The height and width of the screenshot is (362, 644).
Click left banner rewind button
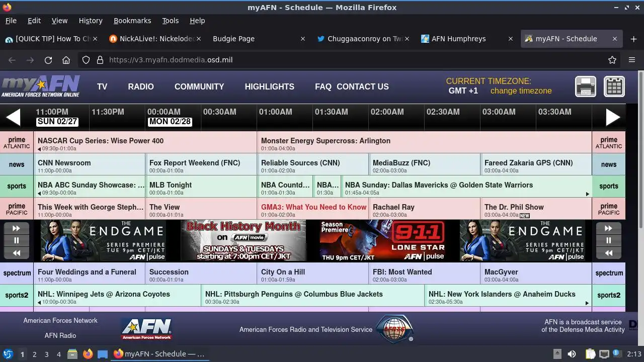[16, 253]
